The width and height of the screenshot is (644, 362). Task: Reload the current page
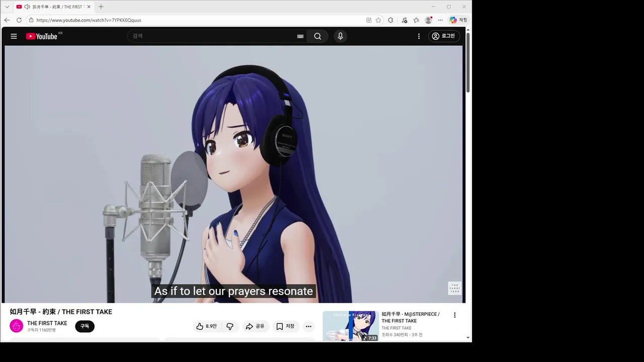point(19,20)
